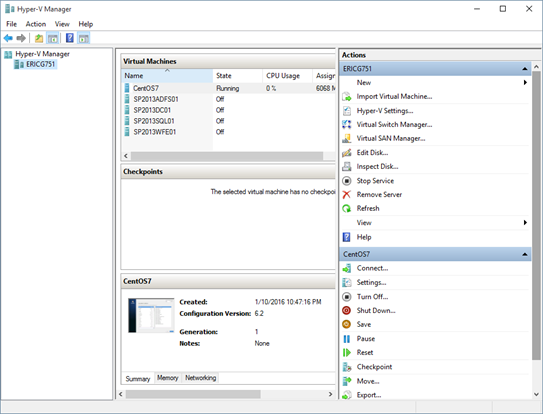The height and width of the screenshot is (414, 543).
Task: Select ERICG751 server in tree
Action: point(35,64)
